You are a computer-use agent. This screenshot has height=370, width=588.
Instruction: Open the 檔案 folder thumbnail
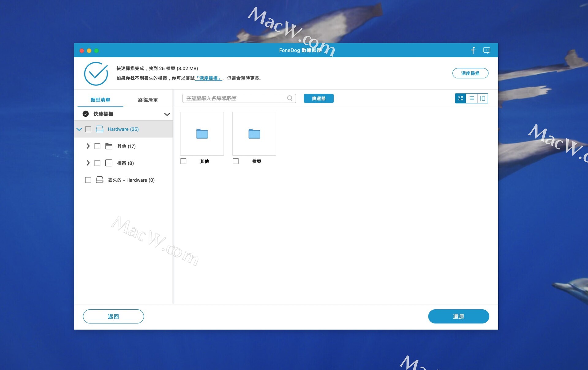[254, 134]
